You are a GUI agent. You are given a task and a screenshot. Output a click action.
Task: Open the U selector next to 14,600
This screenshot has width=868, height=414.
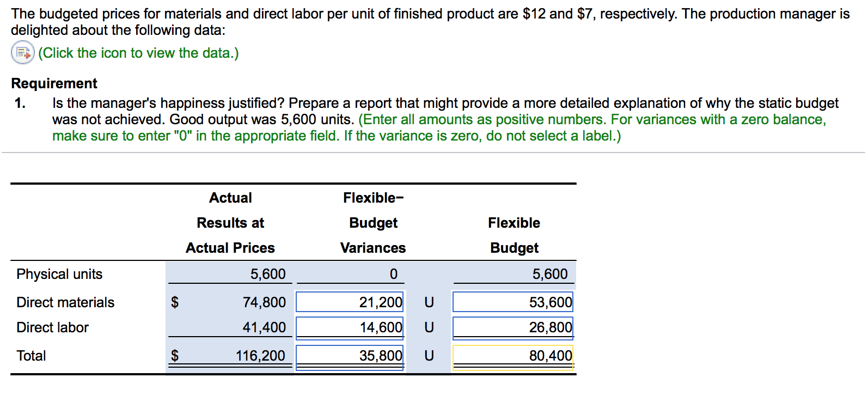(429, 327)
